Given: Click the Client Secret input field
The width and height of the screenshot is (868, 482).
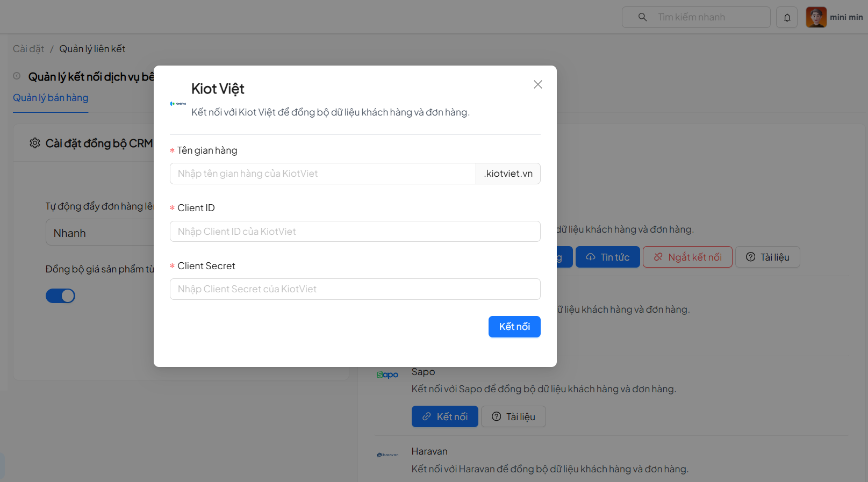Looking at the screenshot, I should [x=355, y=289].
